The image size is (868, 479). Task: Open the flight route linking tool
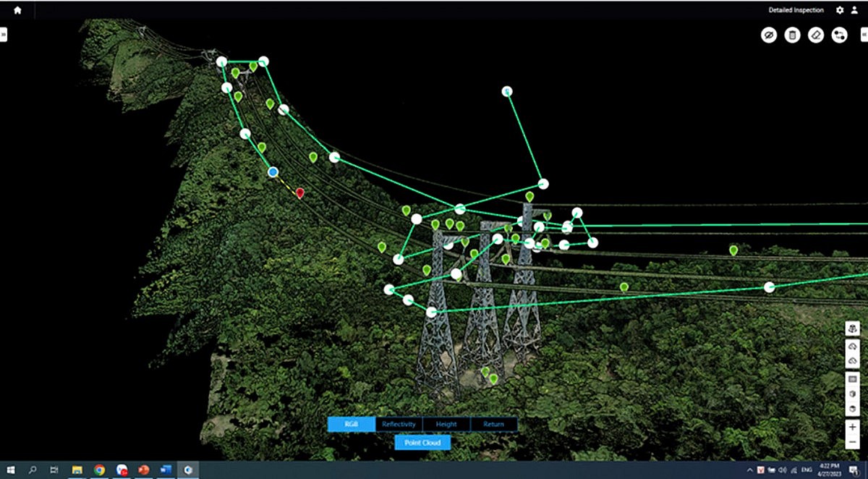pos(838,35)
